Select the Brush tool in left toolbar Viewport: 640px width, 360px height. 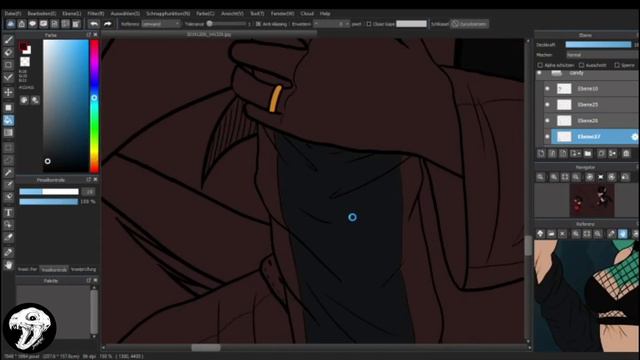pyautogui.click(x=8, y=40)
